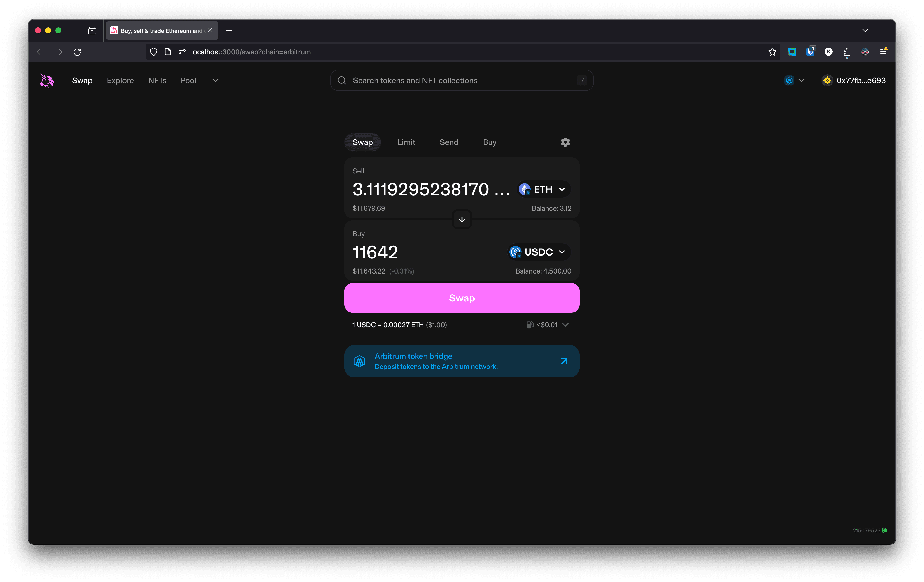Click the slash shortcut key hint in search

[x=582, y=81]
